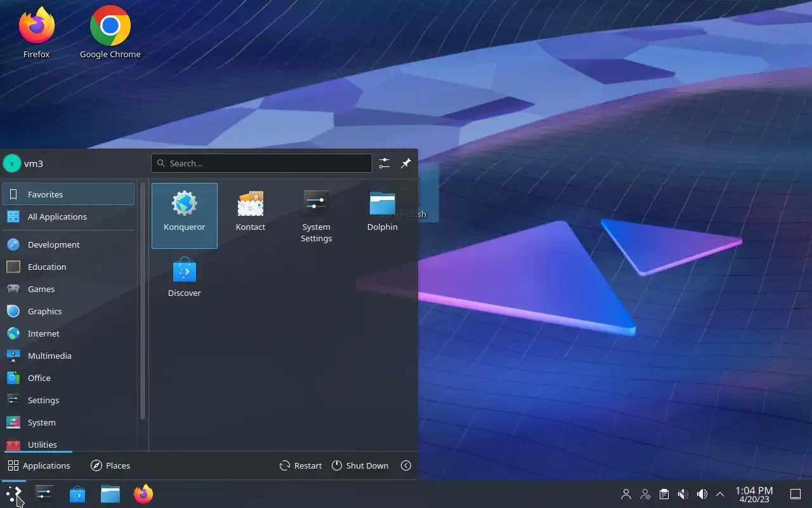The image size is (812, 508).
Task: Switch to the Places tab
Action: [110, 465]
